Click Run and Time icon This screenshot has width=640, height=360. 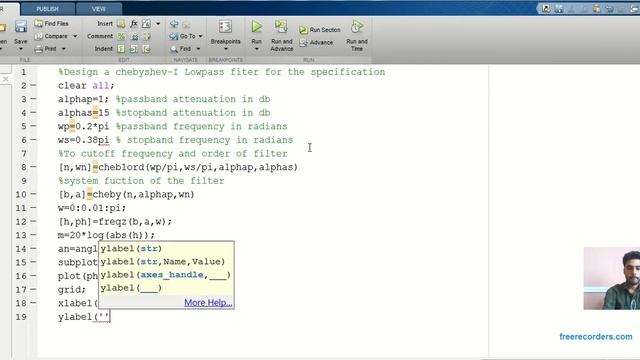pos(357,27)
